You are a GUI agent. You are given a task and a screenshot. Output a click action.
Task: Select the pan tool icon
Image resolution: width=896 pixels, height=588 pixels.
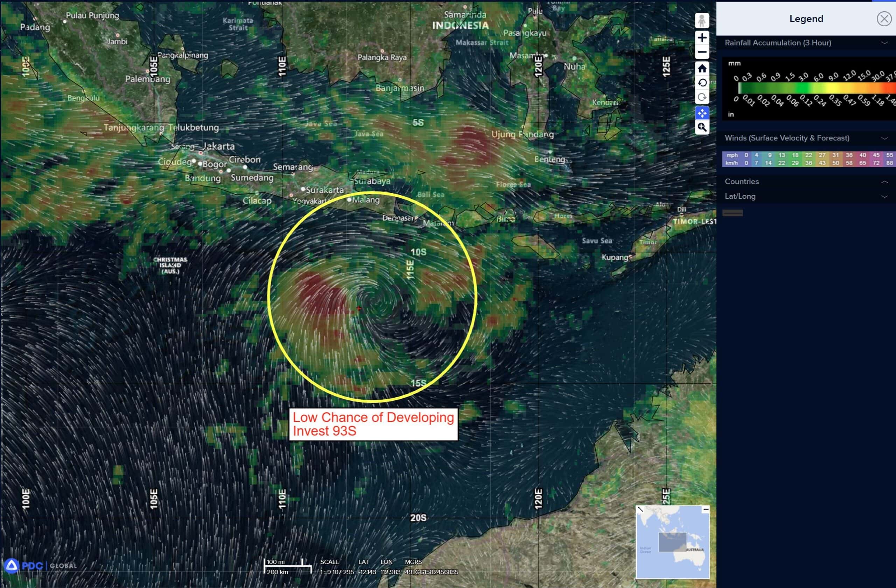702,113
